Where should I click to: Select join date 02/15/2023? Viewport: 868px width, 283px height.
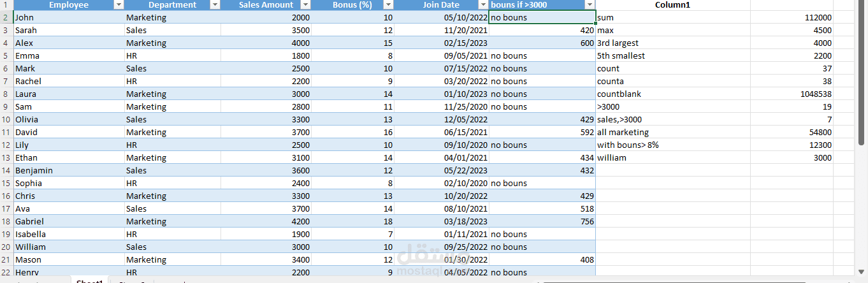442,43
